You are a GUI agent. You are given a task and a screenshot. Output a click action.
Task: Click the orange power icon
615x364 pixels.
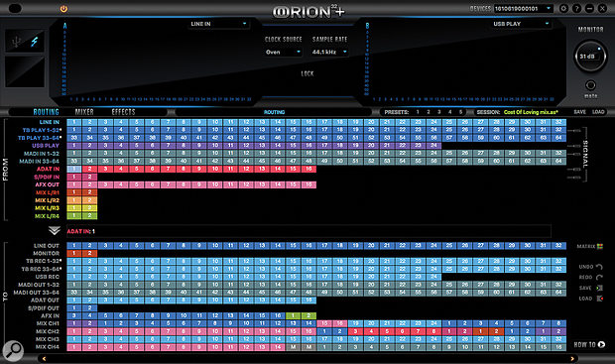point(63,8)
